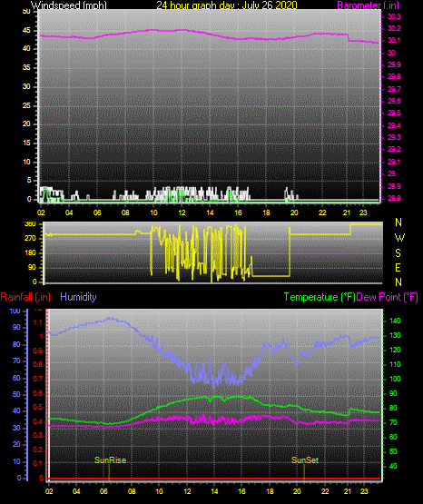Screen dimensions: 423x504
Task: Click the 100 humidity scale value
Action: tap(15, 311)
